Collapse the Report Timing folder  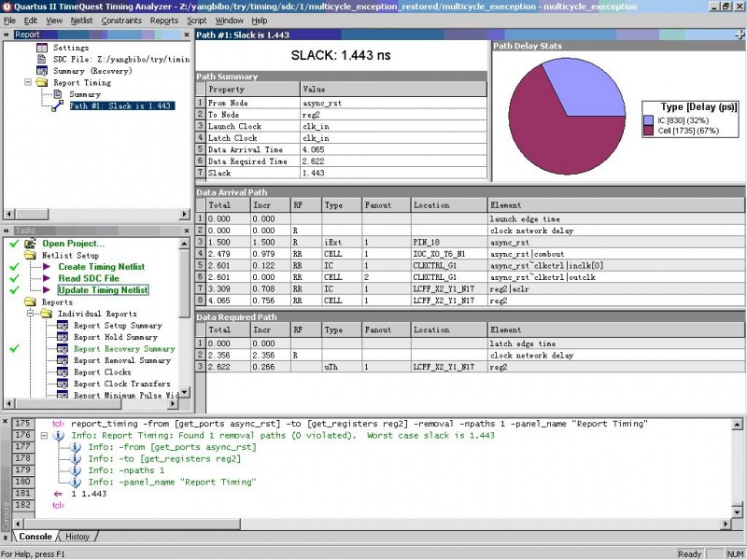coord(28,83)
